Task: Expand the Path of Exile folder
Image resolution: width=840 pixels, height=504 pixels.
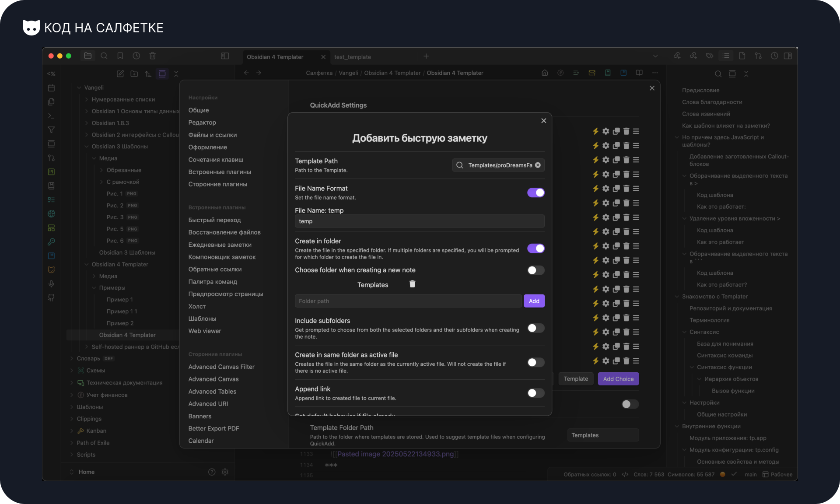Action: 72,443
